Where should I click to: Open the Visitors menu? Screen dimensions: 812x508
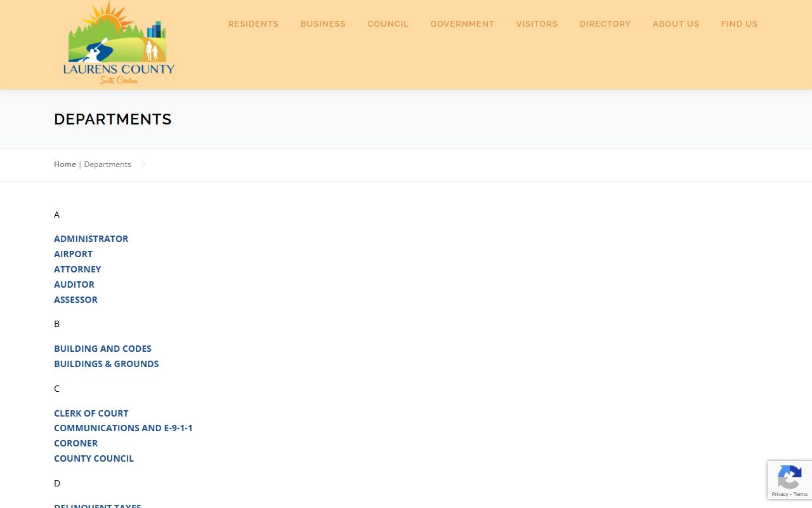(537, 24)
